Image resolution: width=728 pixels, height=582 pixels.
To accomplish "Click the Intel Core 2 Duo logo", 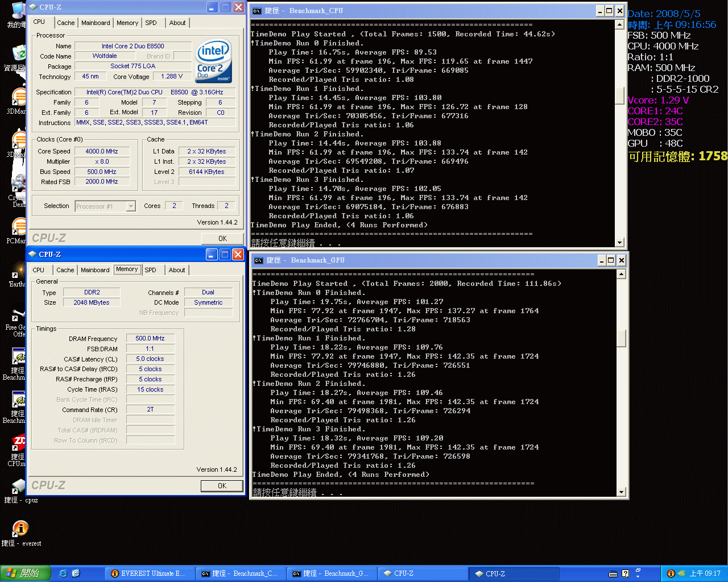I will click(x=214, y=60).
